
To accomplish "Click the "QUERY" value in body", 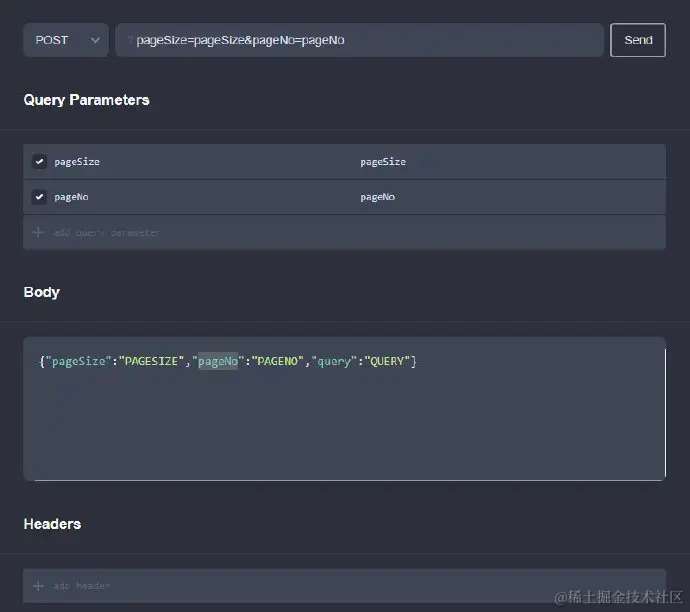I will (x=387, y=361).
